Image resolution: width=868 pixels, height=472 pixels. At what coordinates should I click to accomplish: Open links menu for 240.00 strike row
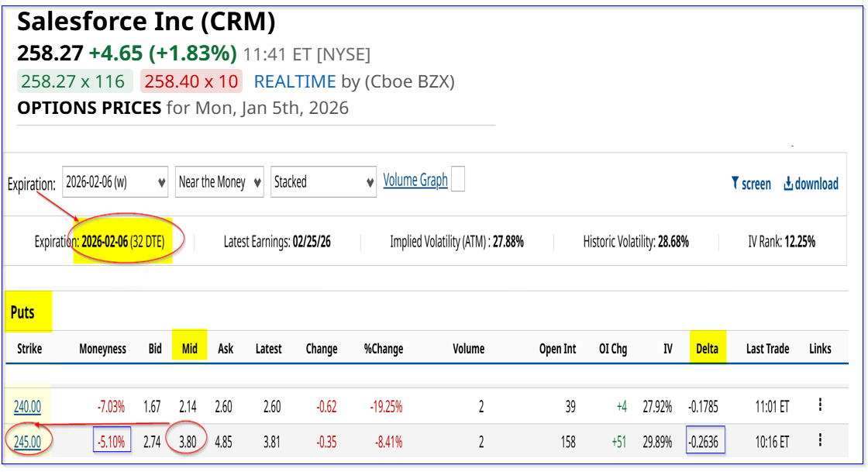tap(820, 405)
